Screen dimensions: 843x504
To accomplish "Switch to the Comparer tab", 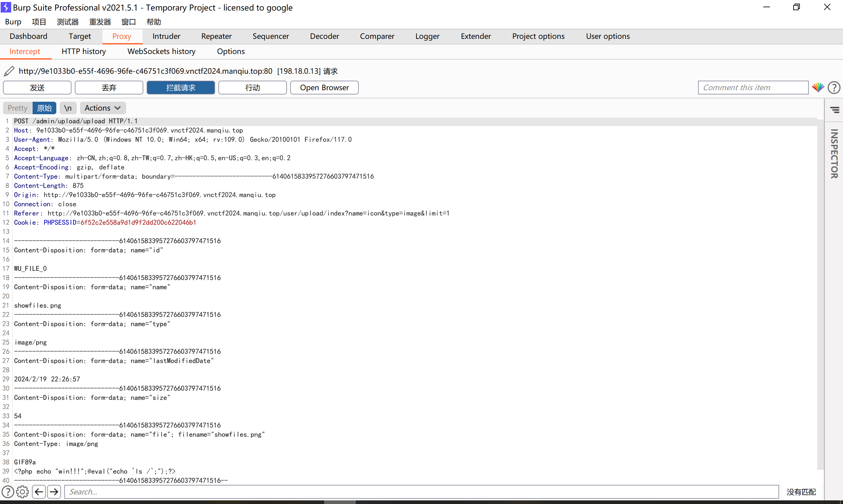I will 377,36.
